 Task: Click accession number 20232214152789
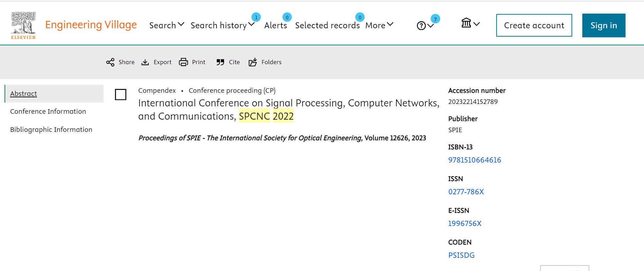pos(473,101)
